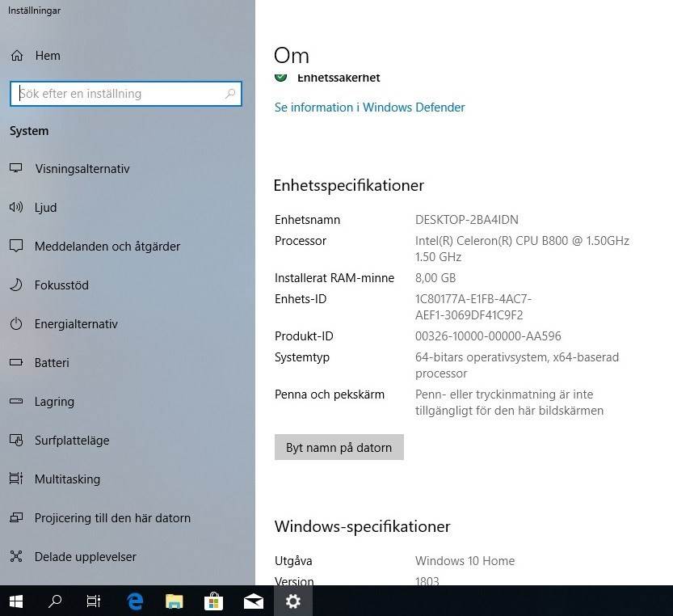Click the Batteri battery icon
Viewport: 673px width, 616px height.
16,362
